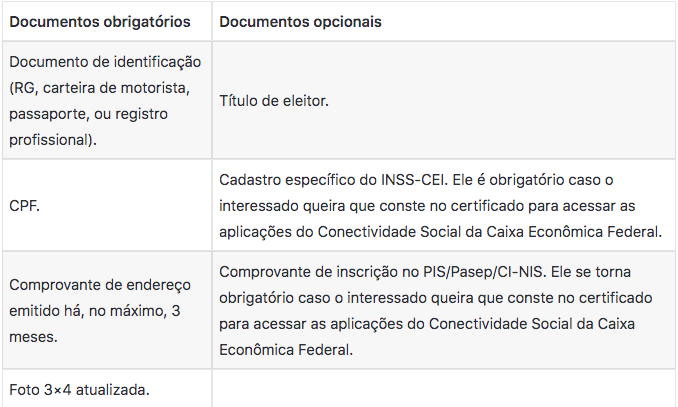Click the 'Título de eleitor.' cell

[444, 100]
